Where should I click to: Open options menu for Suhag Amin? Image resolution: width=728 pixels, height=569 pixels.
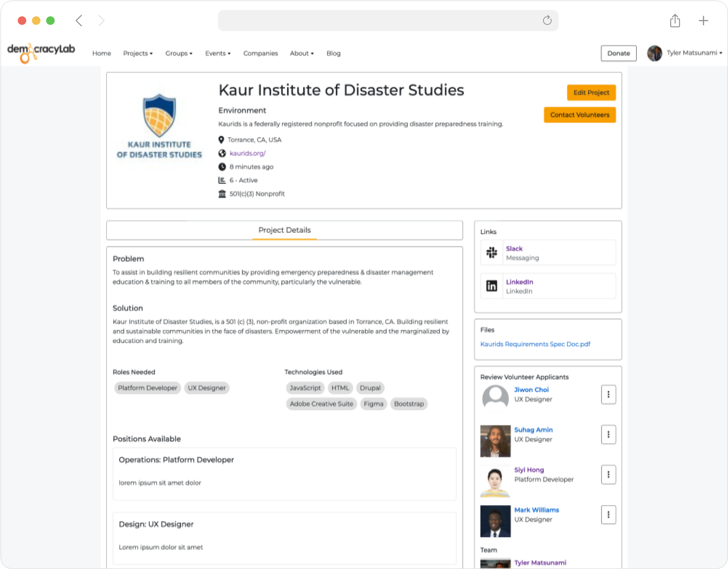608,434
